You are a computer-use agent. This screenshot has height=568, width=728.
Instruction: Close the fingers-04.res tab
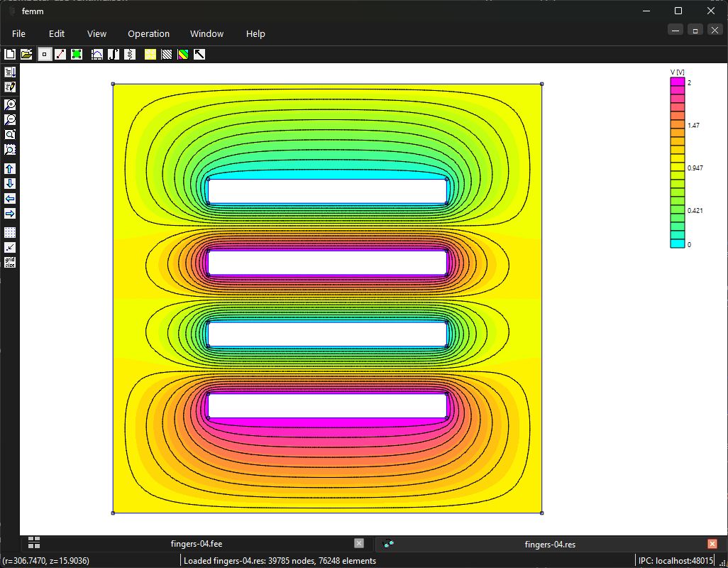click(x=712, y=544)
